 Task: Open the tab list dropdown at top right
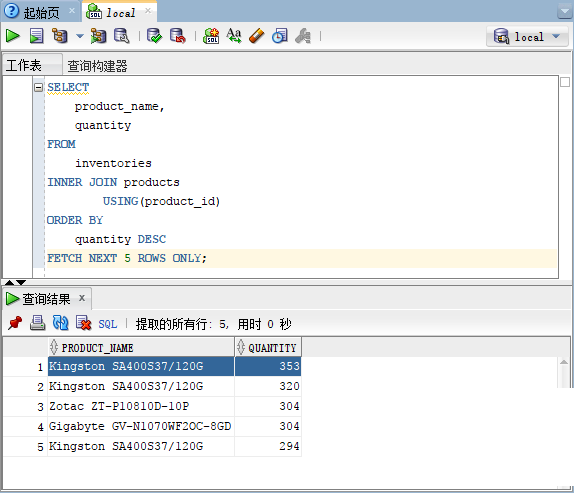click(565, 11)
